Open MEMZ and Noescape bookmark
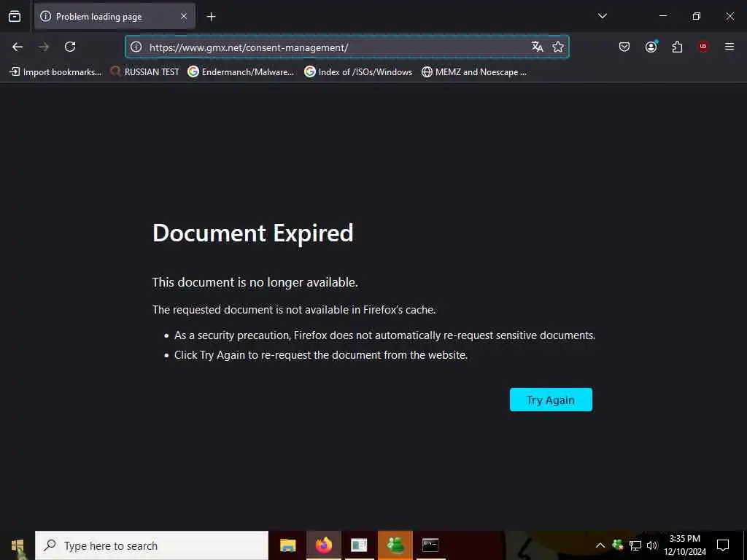This screenshot has height=560, width=747. (474, 72)
